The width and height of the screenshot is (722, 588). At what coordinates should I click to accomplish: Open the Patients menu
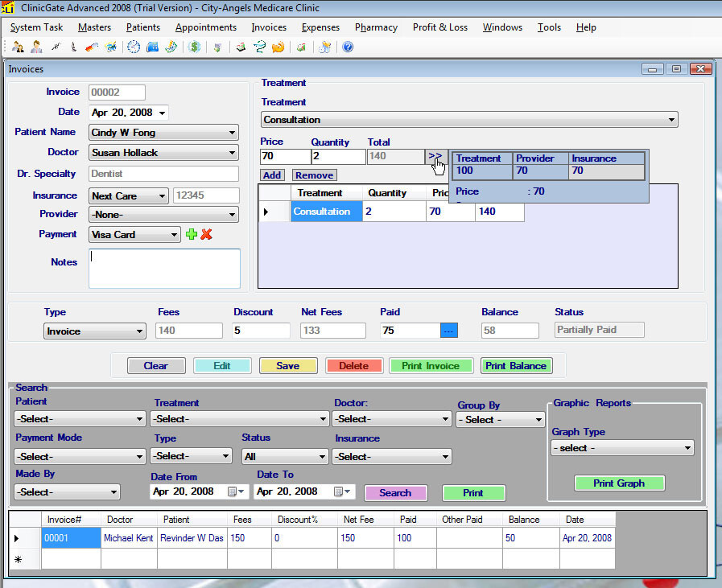(143, 27)
